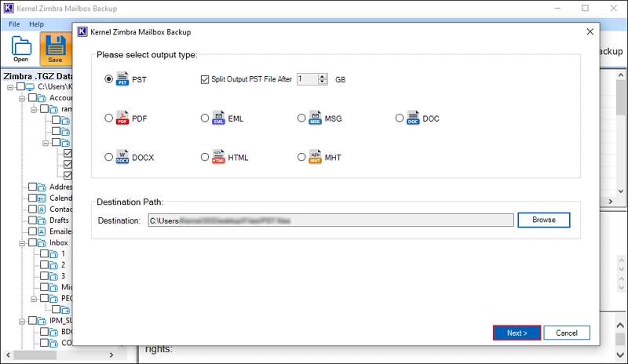Click the MHT file format icon
Screen dimensions: 628x364
click(316, 157)
